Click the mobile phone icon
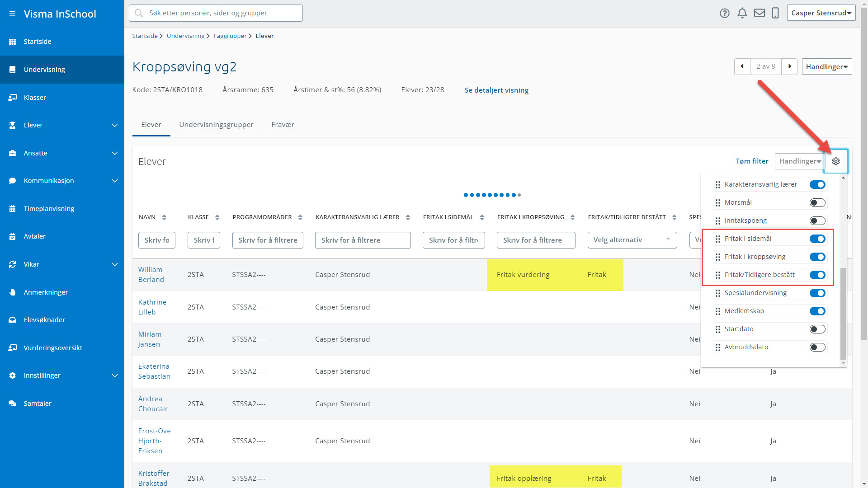The width and height of the screenshot is (868, 488). click(x=775, y=13)
